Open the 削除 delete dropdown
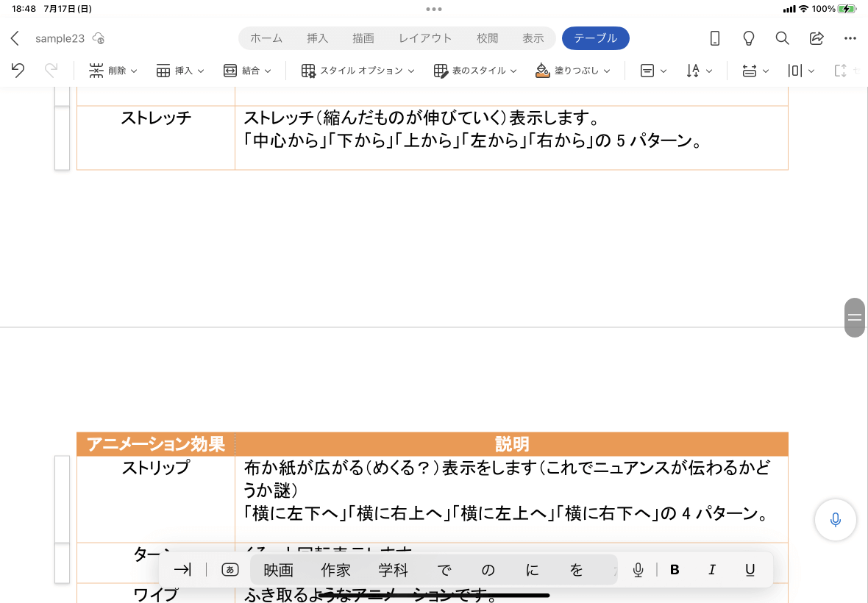This screenshot has height=603, width=868. [113, 71]
